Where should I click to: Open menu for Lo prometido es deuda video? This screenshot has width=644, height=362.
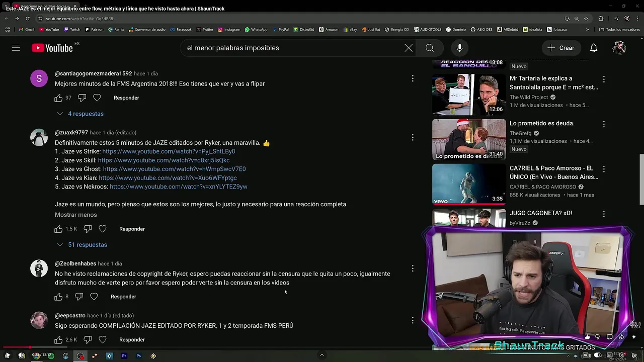click(x=604, y=124)
